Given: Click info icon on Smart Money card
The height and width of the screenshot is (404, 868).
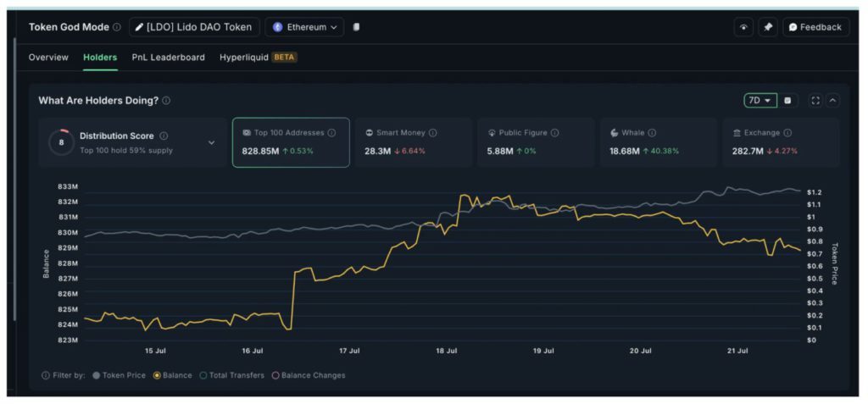Looking at the screenshot, I should pyautogui.click(x=432, y=133).
